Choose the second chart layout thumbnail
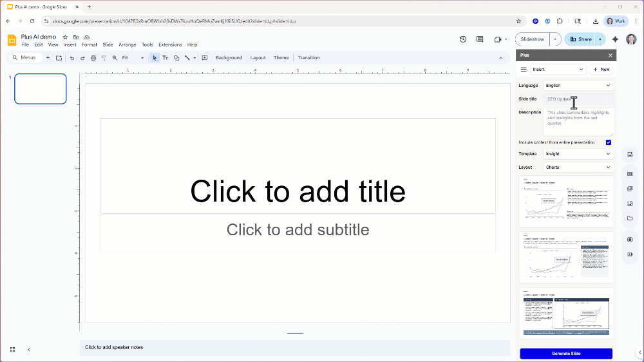 coord(566,257)
